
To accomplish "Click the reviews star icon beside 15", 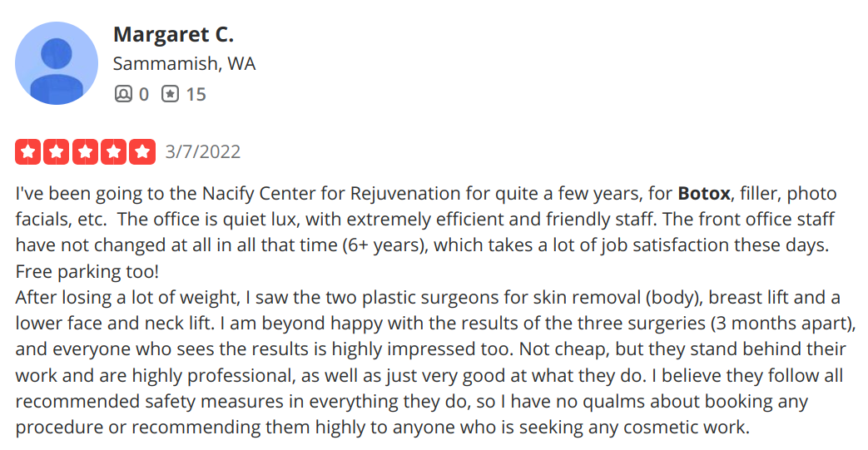I will [170, 94].
